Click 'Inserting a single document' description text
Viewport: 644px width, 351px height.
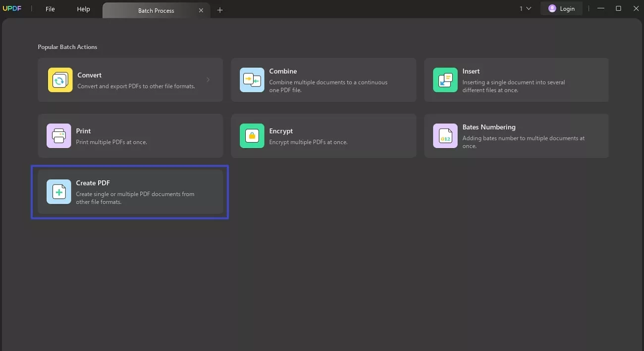513,86
